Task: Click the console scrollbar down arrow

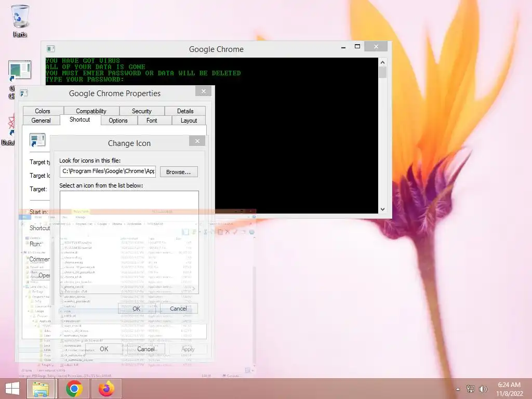Action: (383, 209)
